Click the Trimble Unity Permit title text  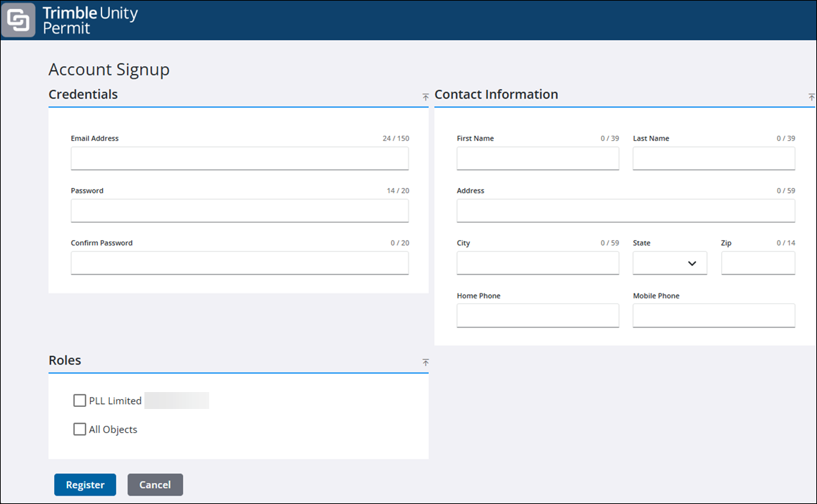pos(90,20)
